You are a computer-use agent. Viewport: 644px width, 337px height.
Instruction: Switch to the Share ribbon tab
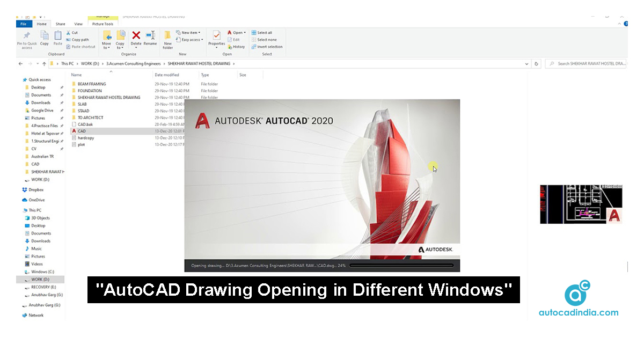point(60,24)
